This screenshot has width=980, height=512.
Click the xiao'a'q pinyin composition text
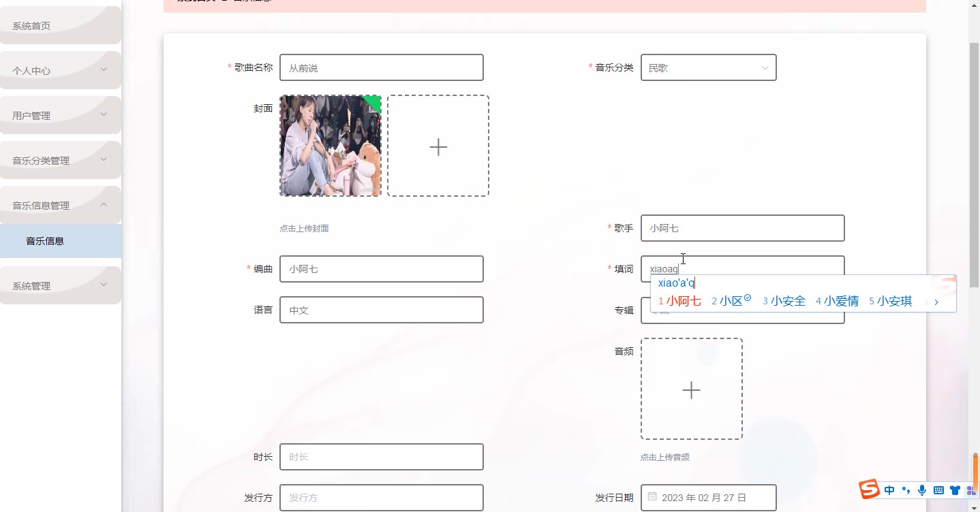pyautogui.click(x=676, y=283)
